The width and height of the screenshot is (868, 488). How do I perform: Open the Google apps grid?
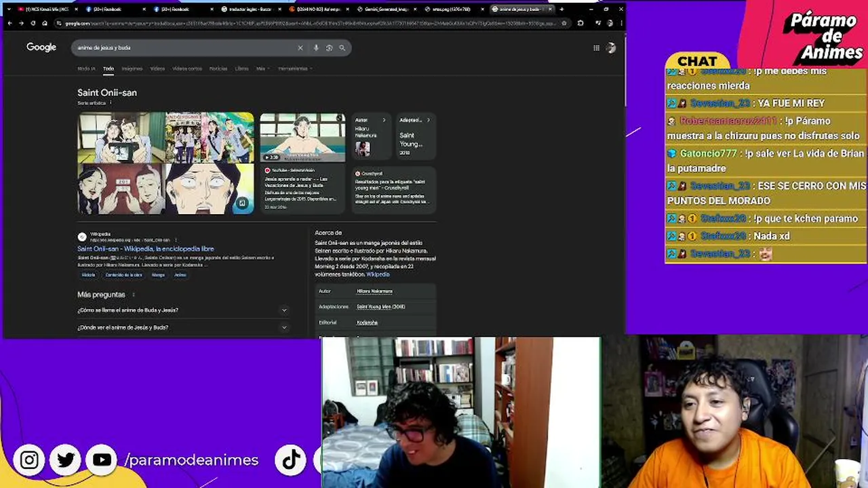tap(596, 47)
